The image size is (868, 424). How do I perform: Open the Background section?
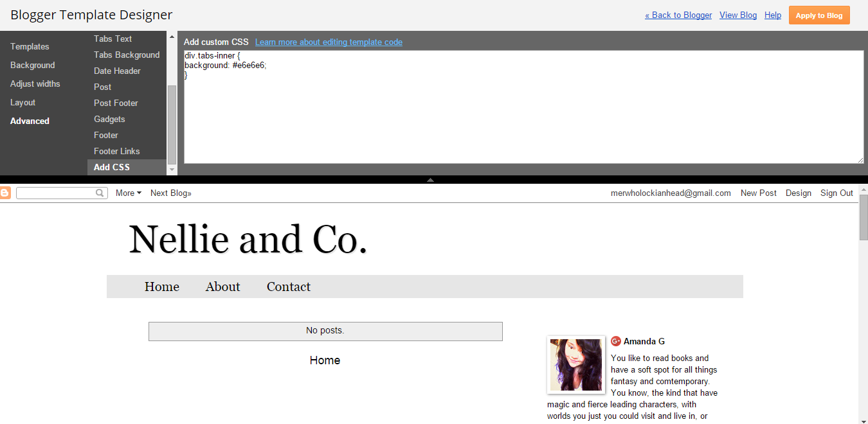coord(33,65)
